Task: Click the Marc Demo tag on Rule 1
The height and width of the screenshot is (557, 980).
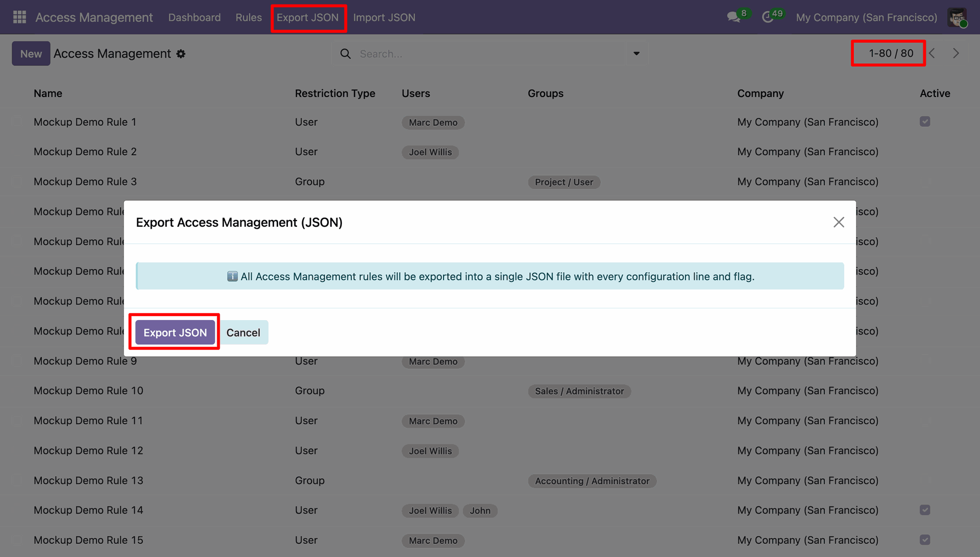Action: pyautogui.click(x=433, y=123)
